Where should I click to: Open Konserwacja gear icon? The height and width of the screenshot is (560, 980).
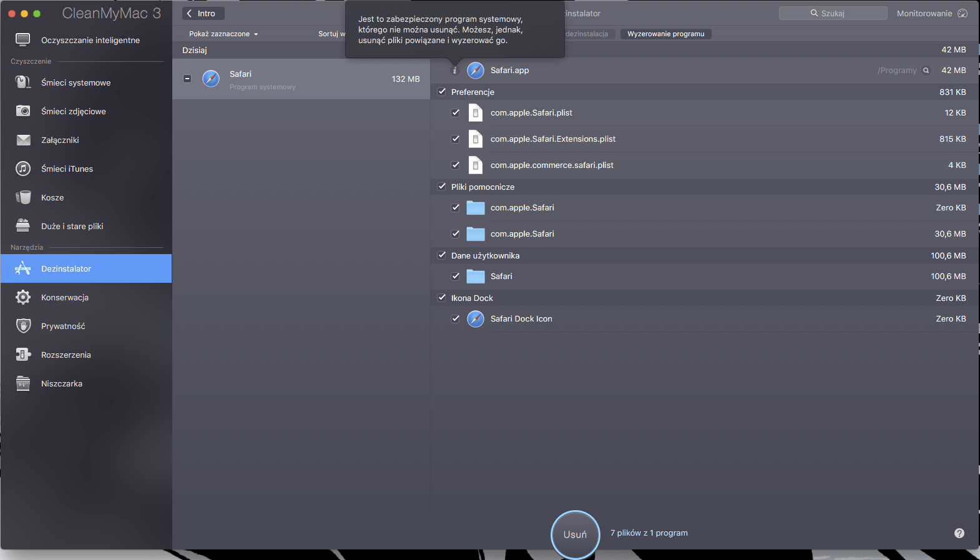23,297
